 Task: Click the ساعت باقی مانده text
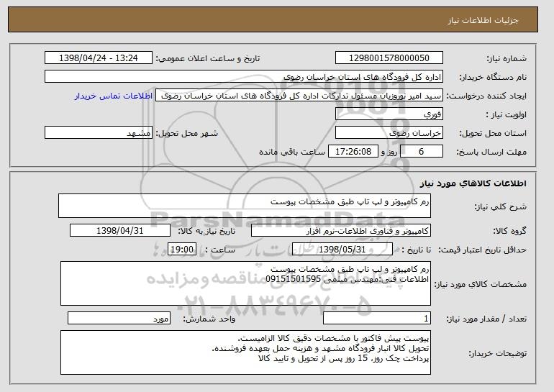point(292,152)
